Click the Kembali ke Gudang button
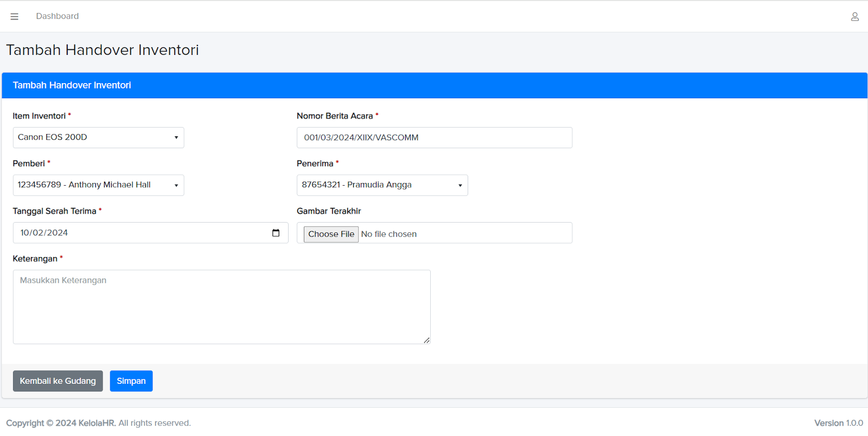This screenshot has height=436, width=868. [x=58, y=381]
